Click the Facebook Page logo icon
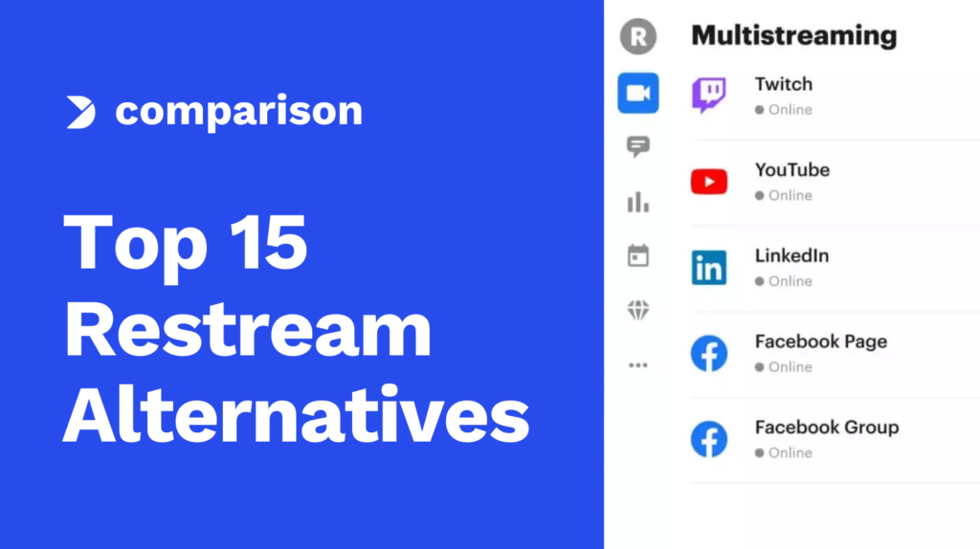The image size is (980, 549). pyautogui.click(x=709, y=354)
